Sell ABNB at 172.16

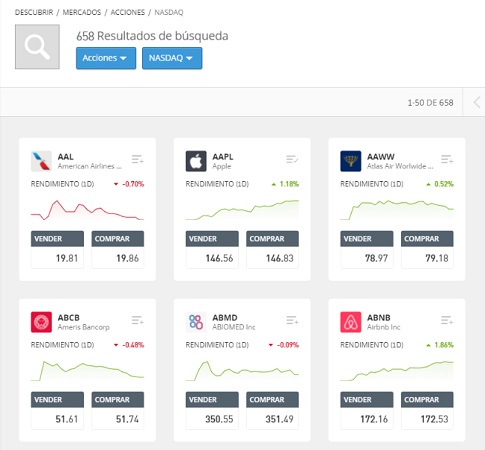click(367, 410)
